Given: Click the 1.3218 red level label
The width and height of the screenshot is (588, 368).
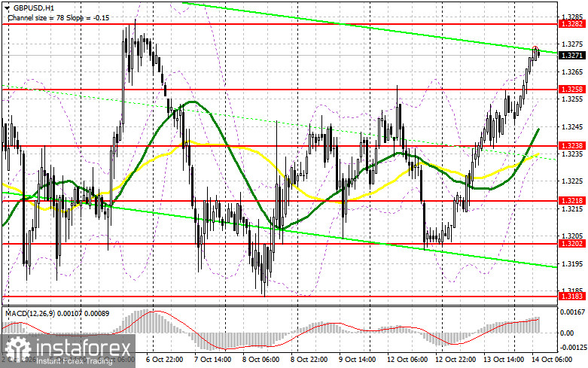Looking at the screenshot, I should tap(571, 200).
